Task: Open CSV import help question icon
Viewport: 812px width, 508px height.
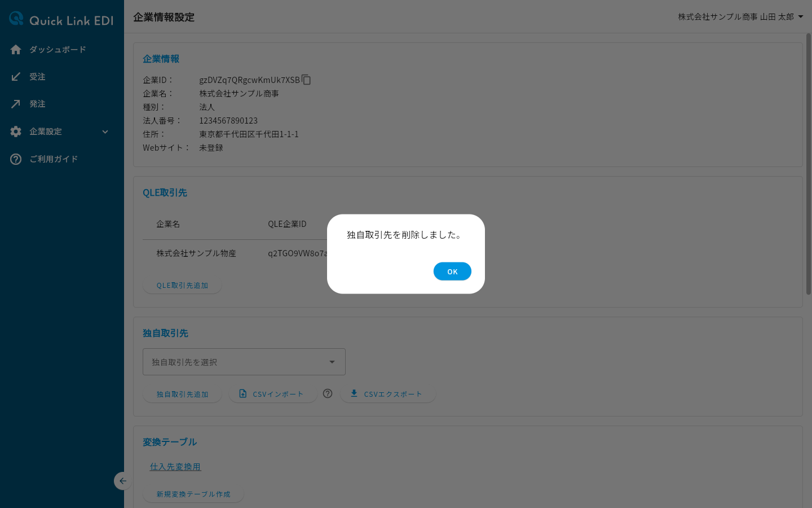Action: coord(328,393)
